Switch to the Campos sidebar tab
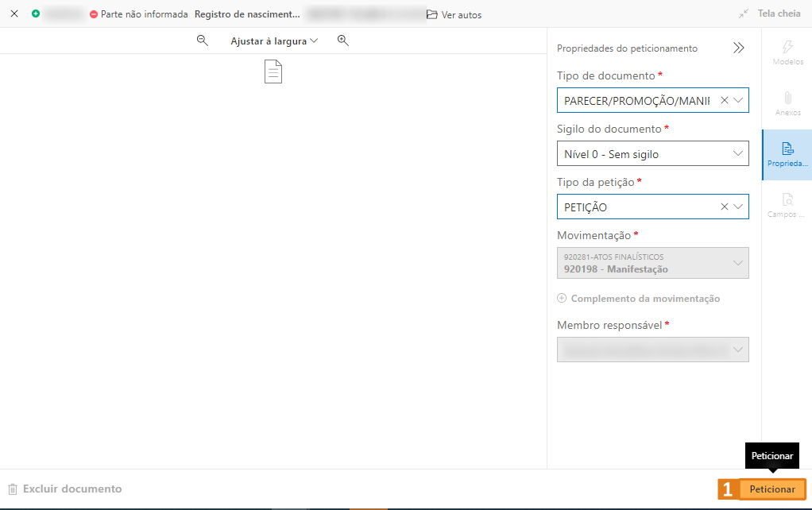This screenshot has width=812, height=510. pyautogui.click(x=787, y=205)
